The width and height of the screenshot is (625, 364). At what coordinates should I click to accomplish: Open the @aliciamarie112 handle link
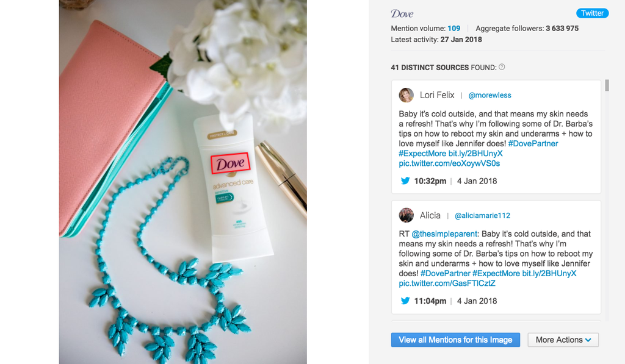[x=482, y=215]
